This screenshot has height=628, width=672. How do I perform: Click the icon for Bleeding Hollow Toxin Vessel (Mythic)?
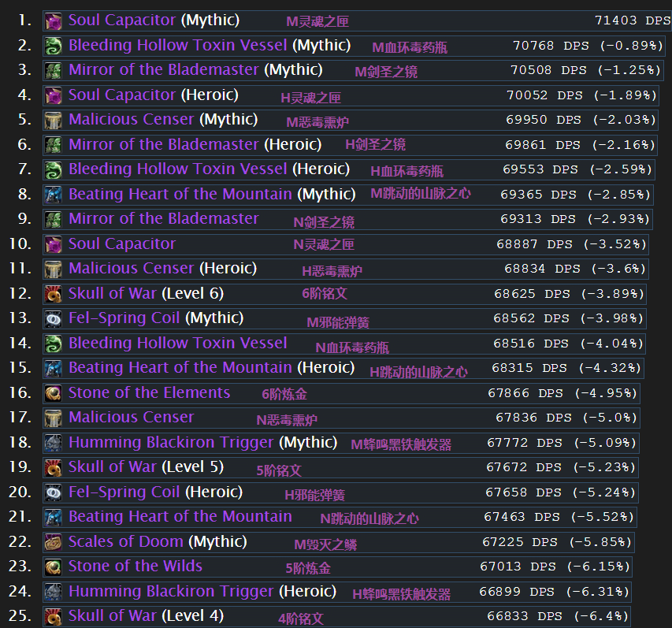click(54, 46)
